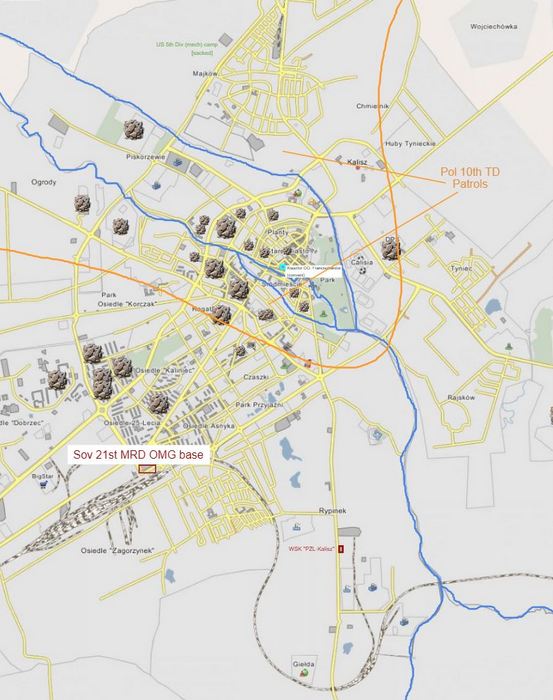Click the 'Planty' label in the old town
Image resolution: width=553 pixels, height=700 pixels.
tap(278, 233)
